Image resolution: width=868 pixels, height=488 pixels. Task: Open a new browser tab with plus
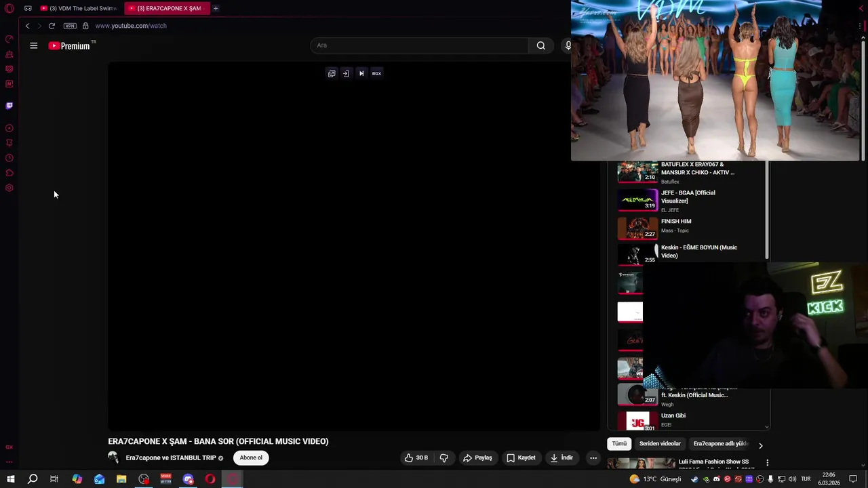point(216,8)
